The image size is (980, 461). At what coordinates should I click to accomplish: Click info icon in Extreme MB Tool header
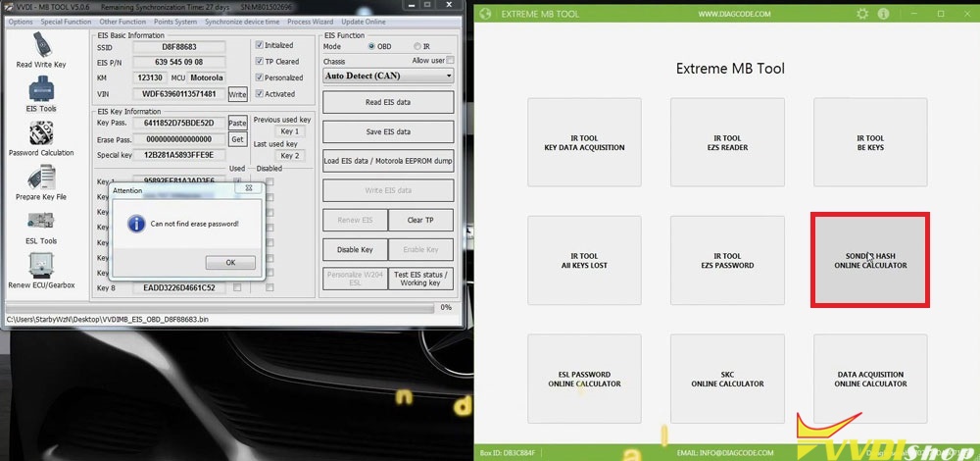click(x=883, y=14)
